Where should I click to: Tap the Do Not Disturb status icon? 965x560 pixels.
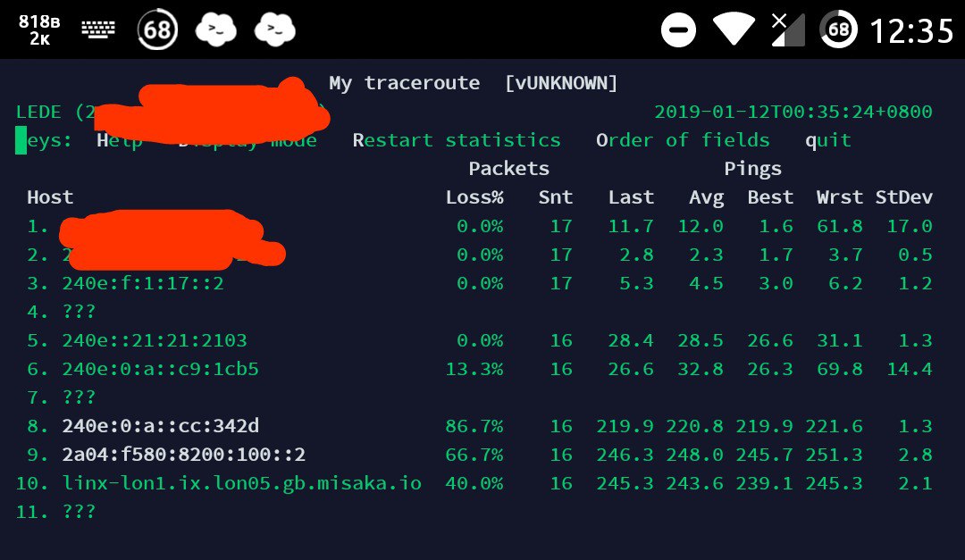click(x=679, y=31)
